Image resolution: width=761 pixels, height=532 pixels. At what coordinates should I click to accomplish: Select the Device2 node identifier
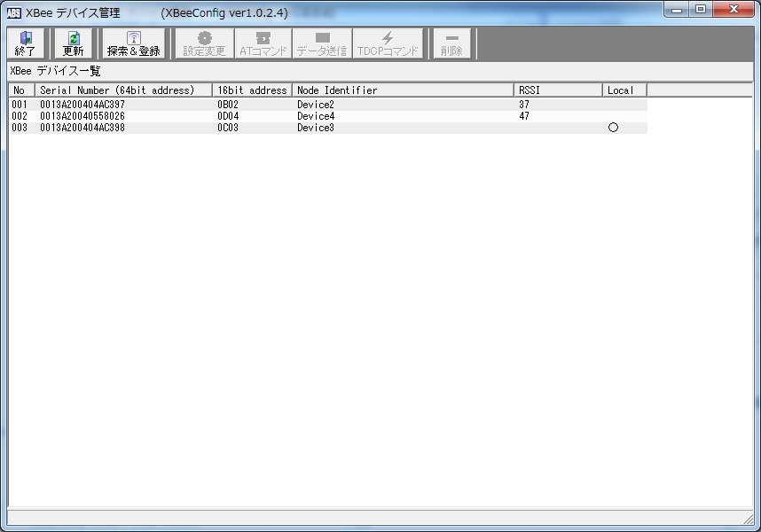pos(316,105)
